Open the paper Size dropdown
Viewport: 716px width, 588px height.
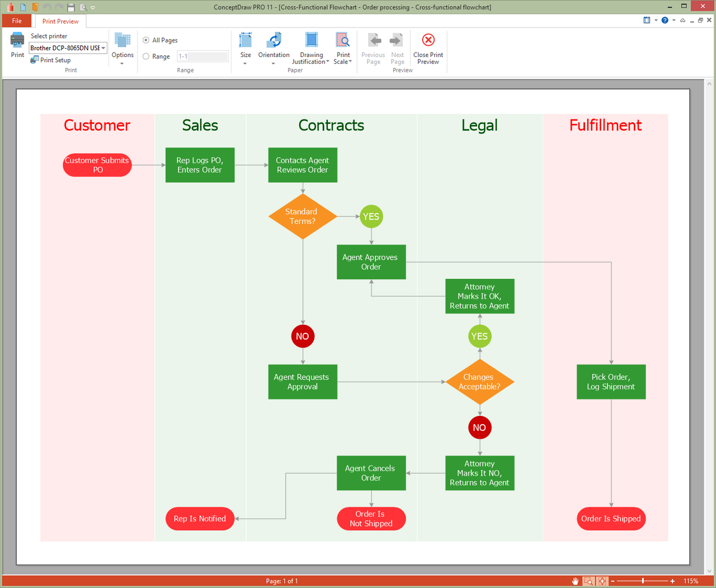pyautogui.click(x=246, y=48)
